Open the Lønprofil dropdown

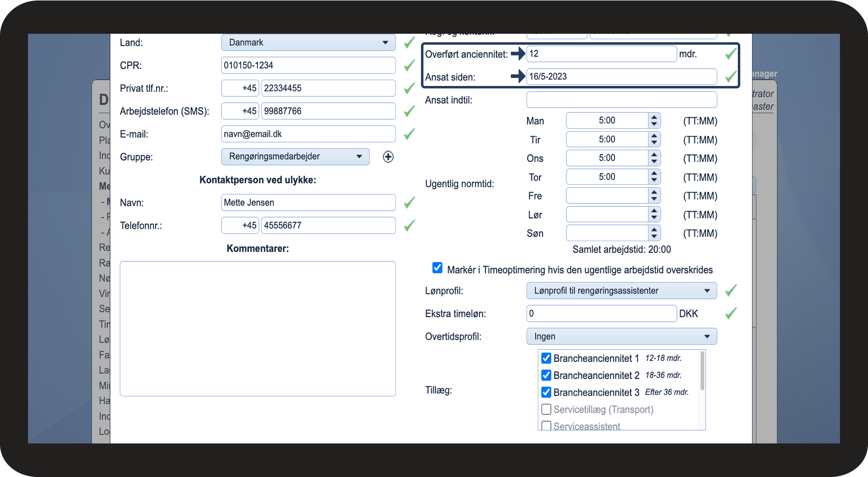point(621,291)
